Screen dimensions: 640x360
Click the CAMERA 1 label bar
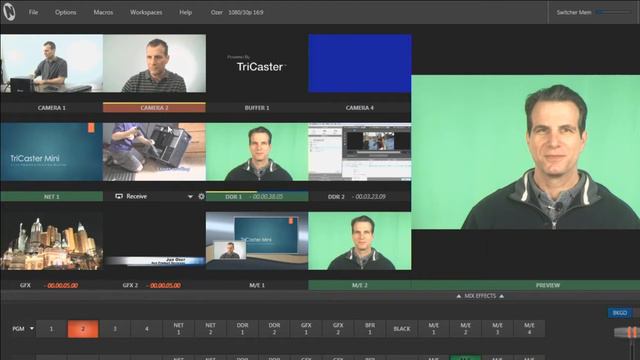[51, 108]
